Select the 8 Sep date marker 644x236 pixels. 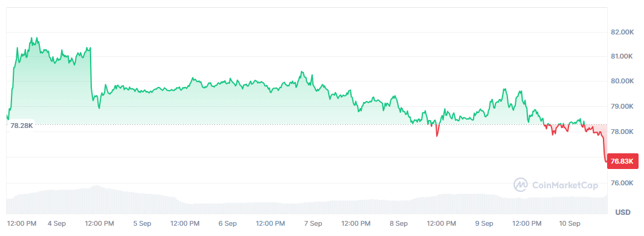pyautogui.click(x=398, y=224)
